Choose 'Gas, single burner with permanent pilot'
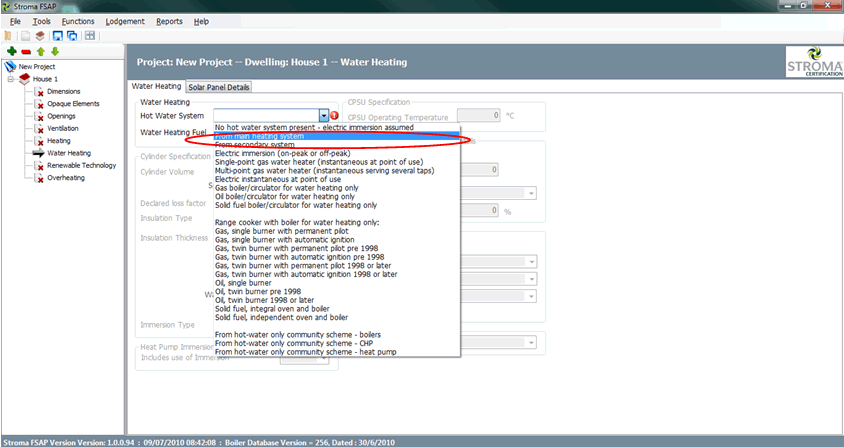Image resolution: width=844 pixels, height=447 pixels. click(x=337, y=231)
